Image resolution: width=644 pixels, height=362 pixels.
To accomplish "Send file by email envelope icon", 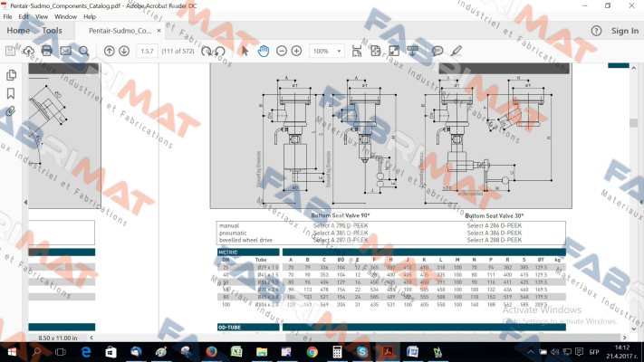I will (66, 51).
